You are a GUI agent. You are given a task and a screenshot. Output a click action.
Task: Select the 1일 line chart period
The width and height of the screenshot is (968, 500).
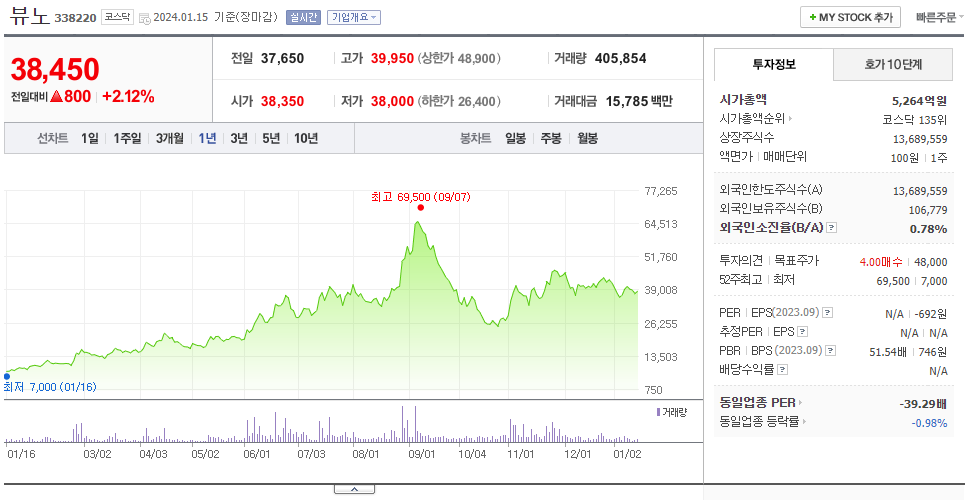point(90,138)
